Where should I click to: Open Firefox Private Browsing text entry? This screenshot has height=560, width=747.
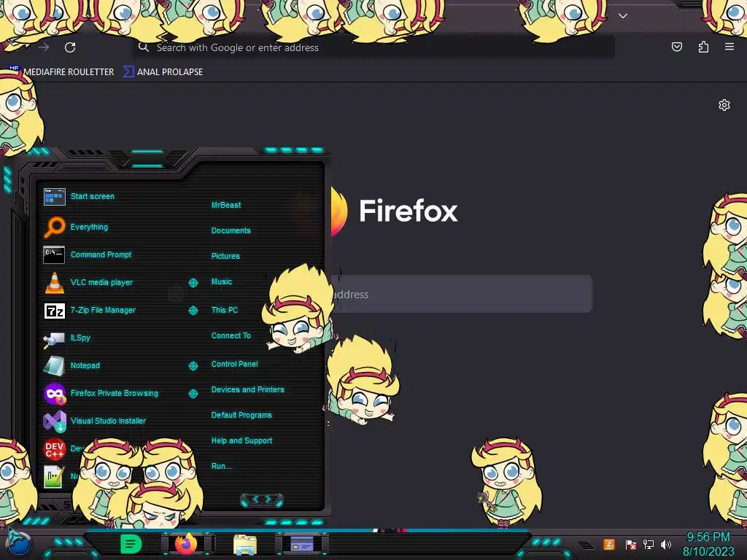point(115,393)
